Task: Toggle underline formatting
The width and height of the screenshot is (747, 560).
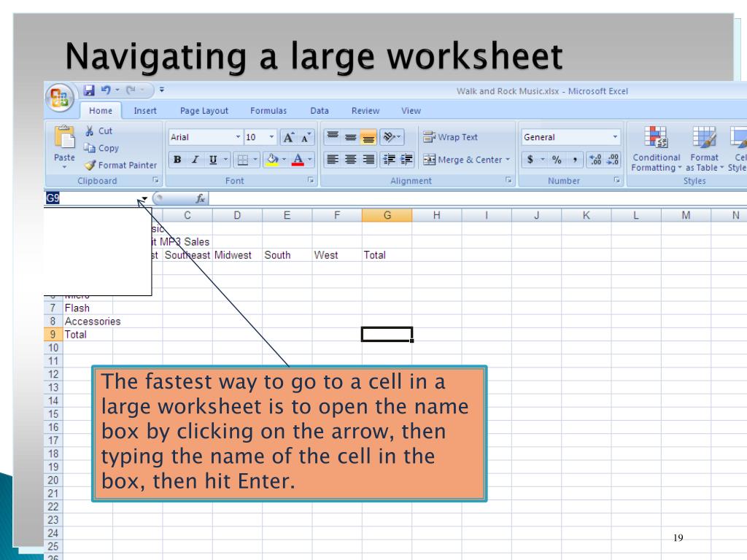Action: tap(213, 160)
